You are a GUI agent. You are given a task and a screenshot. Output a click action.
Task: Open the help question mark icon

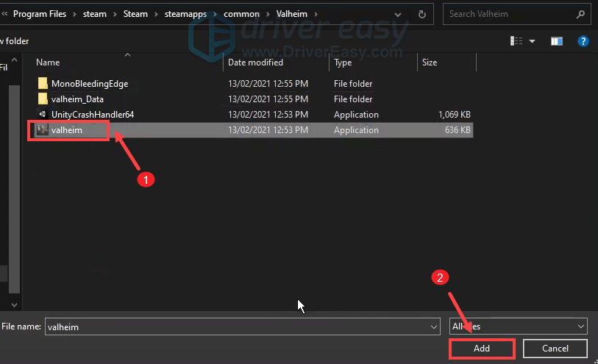point(583,41)
